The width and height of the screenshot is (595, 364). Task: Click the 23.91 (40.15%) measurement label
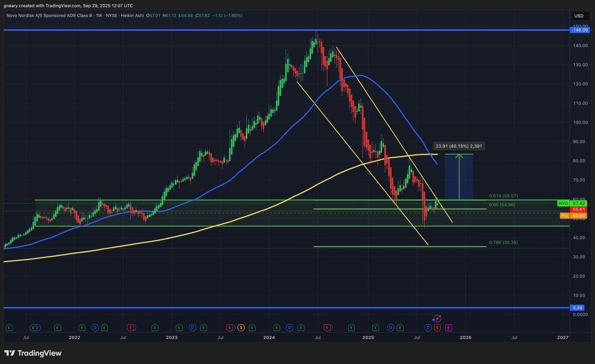(x=459, y=146)
